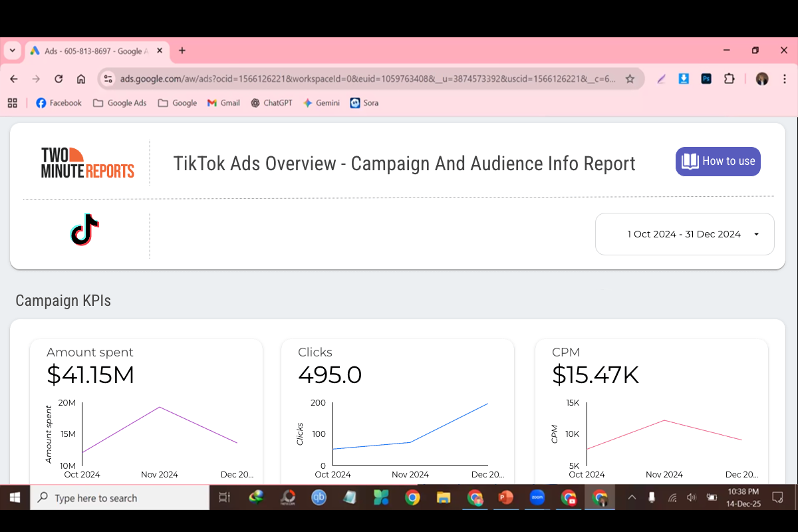View site information for the address bar

tap(108, 78)
